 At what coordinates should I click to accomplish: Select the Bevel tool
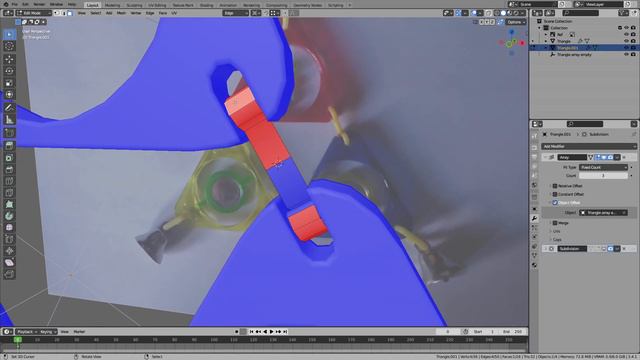tap(9, 169)
